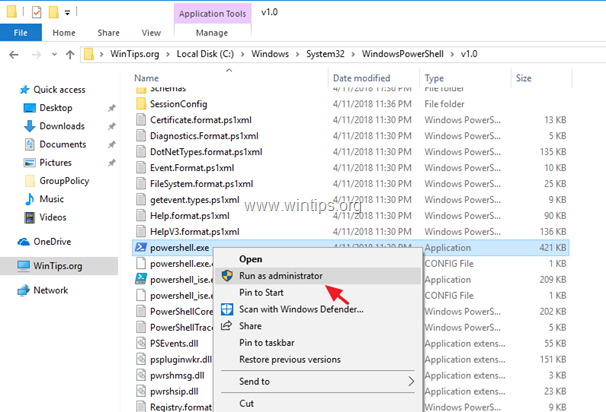
Task: Select the HelpV3.format.ps1xml file
Action: pos(195,232)
